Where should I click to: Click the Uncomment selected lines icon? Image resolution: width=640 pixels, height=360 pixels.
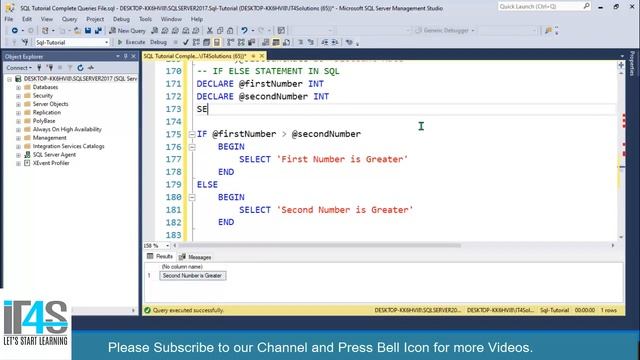tap(311, 42)
